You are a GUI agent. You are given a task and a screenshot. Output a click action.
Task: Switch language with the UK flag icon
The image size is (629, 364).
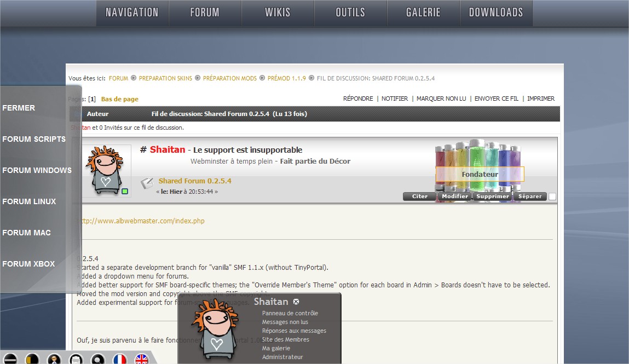pyautogui.click(x=142, y=359)
